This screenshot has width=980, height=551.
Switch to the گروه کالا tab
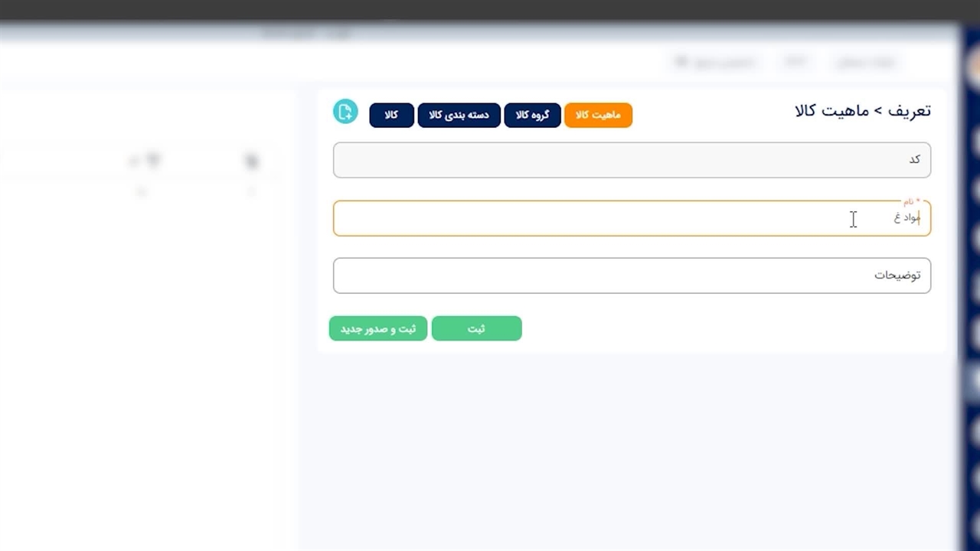tap(532, 115)
